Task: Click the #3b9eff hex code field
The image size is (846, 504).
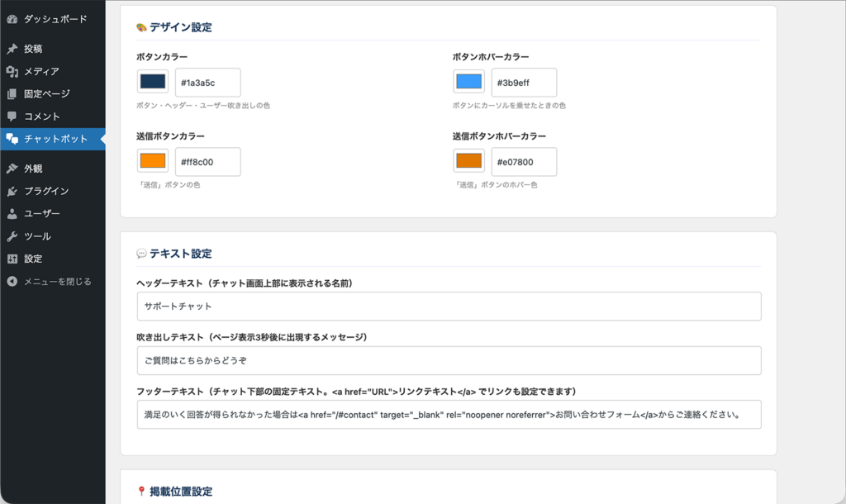Action: pos(524,83)
